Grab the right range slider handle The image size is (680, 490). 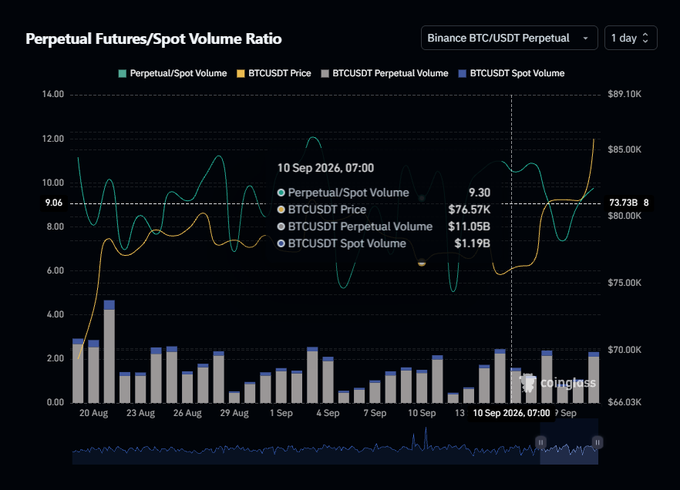598,442
